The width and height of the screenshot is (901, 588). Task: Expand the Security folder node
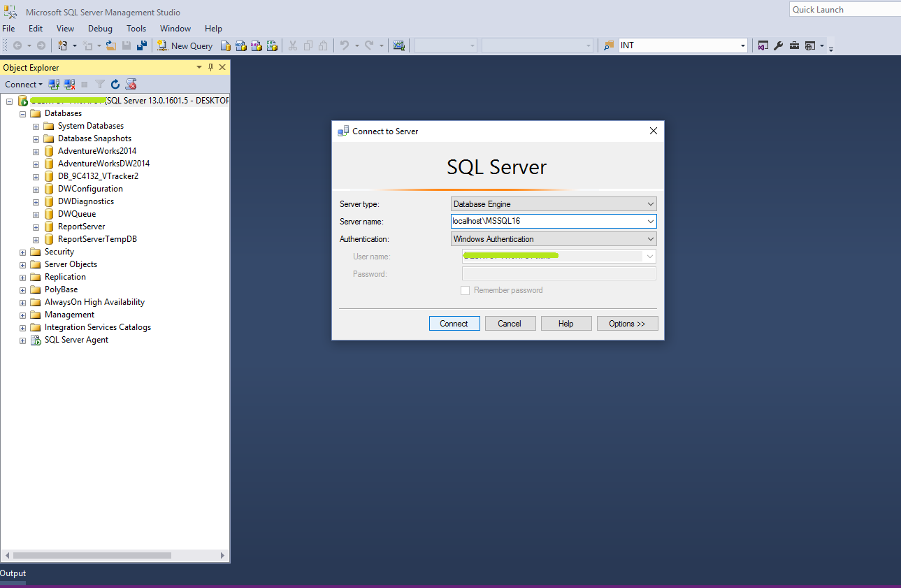coord(23,252)
